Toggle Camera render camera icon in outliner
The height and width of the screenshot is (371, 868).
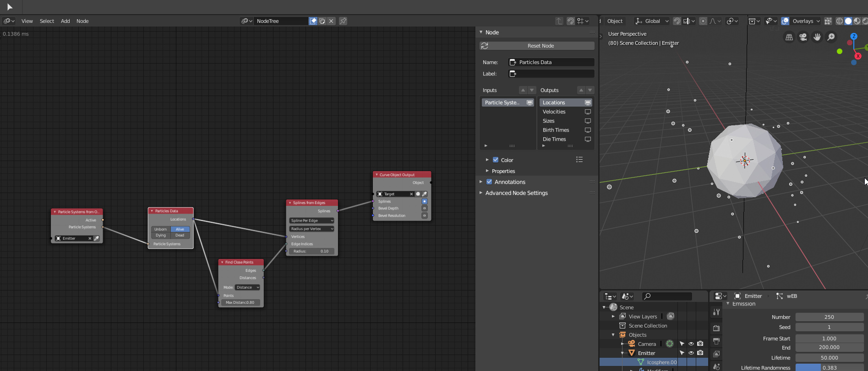point(700,344)
